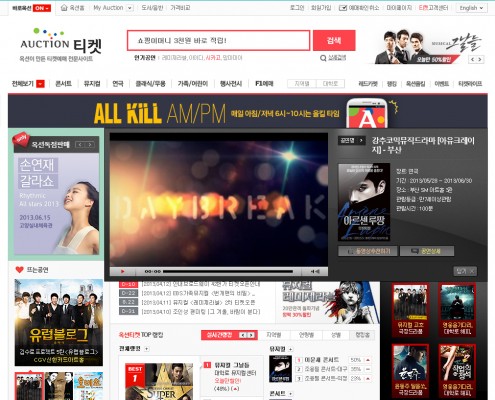Viewport: 495px width, 400px height.
Task: Click the red search button
Action: point(334,40)
